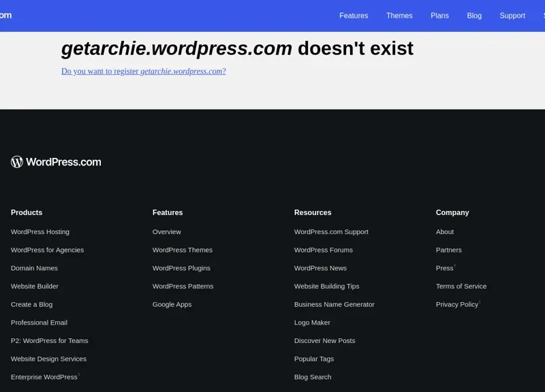Viewport: 545px width, 392px height.
Task: Click the Products column heading
Action: click(27, 212)
